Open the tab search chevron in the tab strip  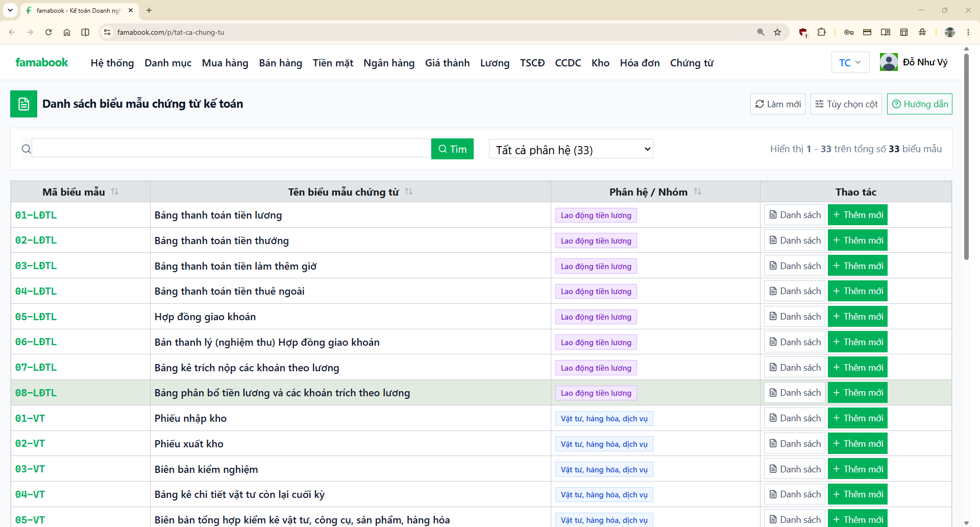click(10, 10)
